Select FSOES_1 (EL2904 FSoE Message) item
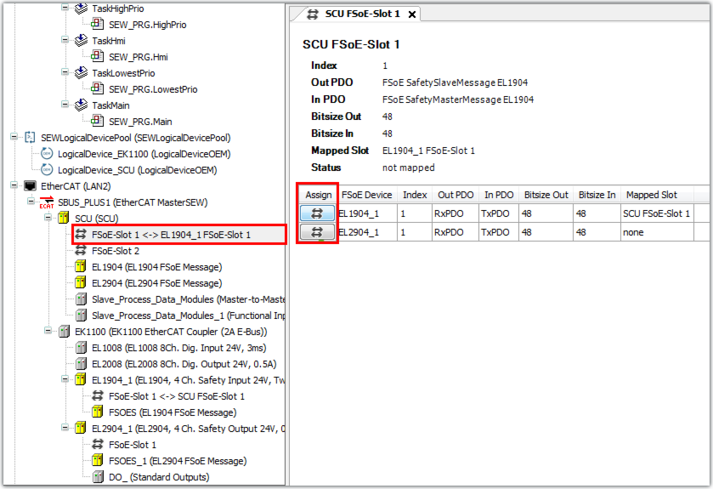 coord(176,461)
